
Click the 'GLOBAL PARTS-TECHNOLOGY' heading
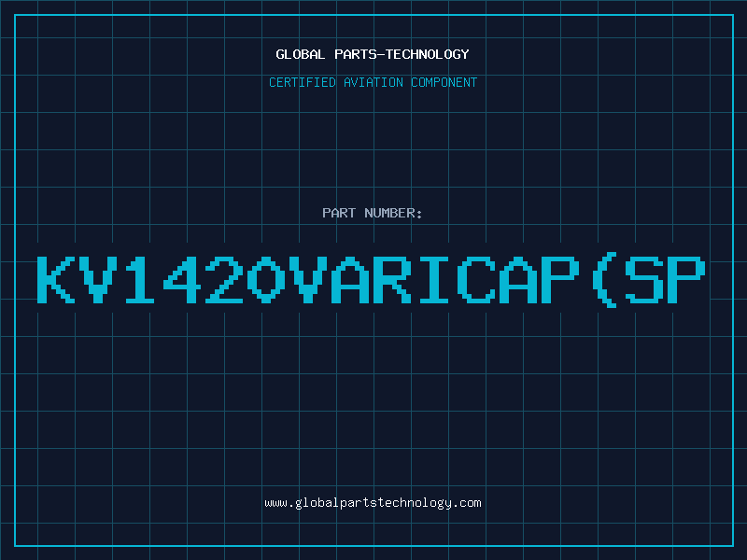[373, 54]
